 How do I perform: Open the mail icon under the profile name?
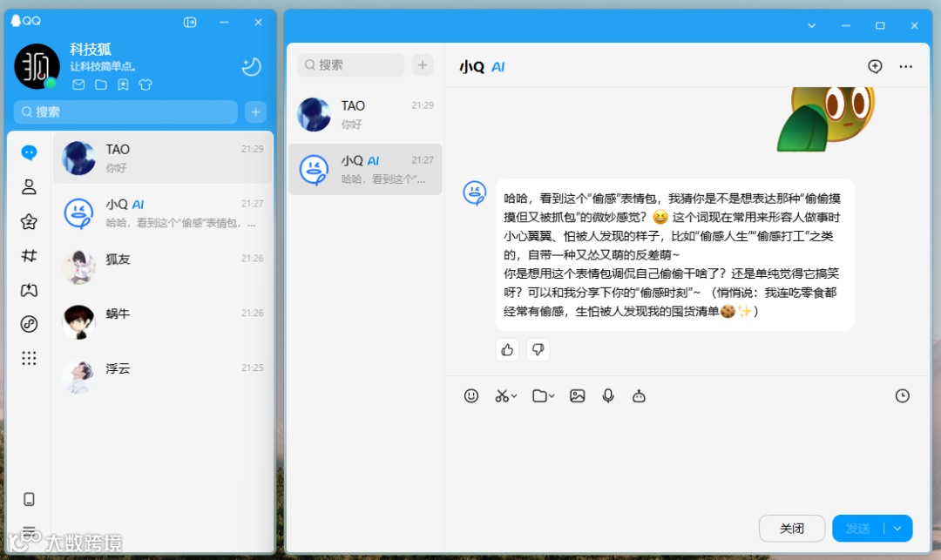[x=78, y=84]
